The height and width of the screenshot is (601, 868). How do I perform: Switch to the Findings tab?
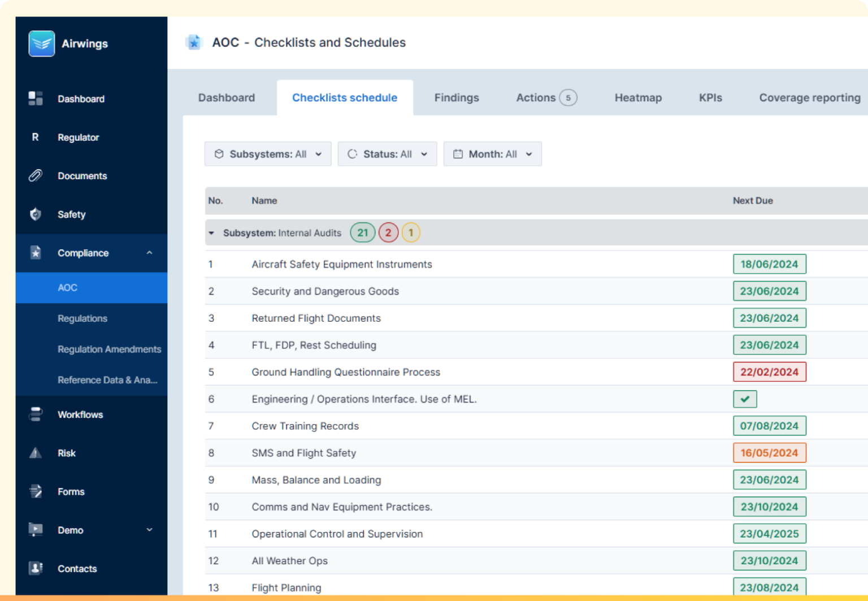pos(456,97)
